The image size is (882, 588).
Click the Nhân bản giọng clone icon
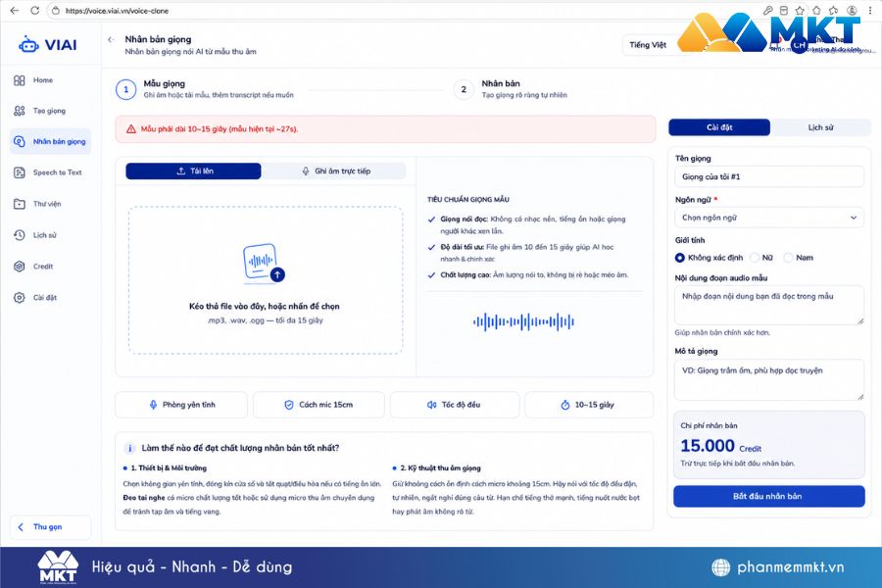(20, 141)
